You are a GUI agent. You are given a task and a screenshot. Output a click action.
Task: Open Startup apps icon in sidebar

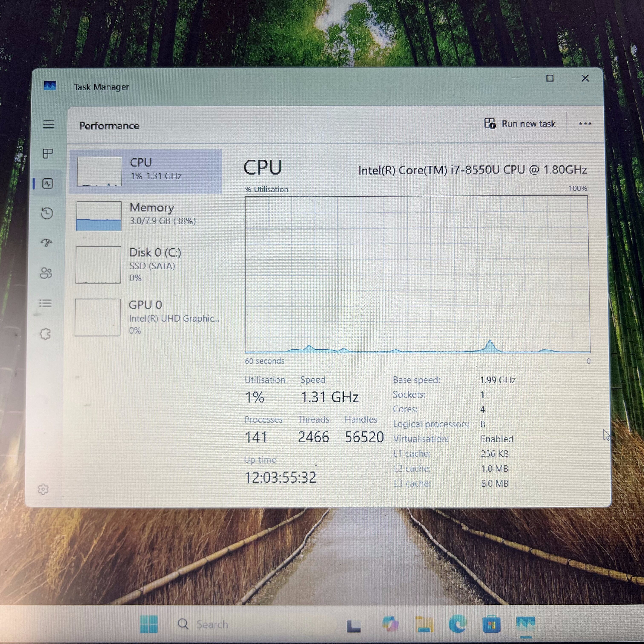(47, 243)
